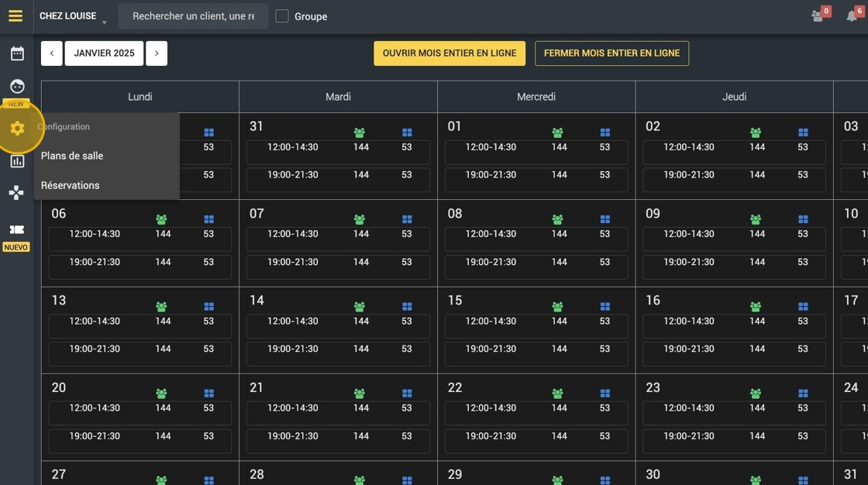Click the green guests icon on day 21

[360, 393]
